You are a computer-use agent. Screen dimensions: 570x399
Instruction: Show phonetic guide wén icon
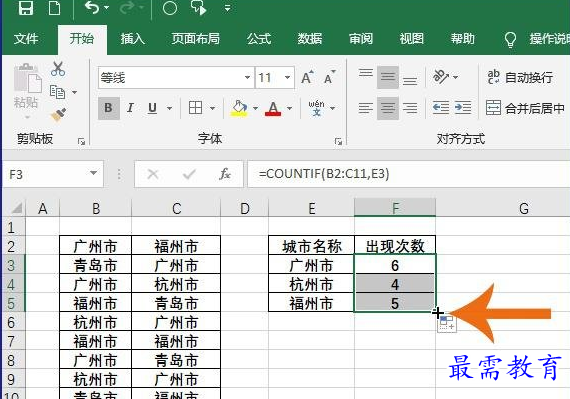click(x=317, y=108)
